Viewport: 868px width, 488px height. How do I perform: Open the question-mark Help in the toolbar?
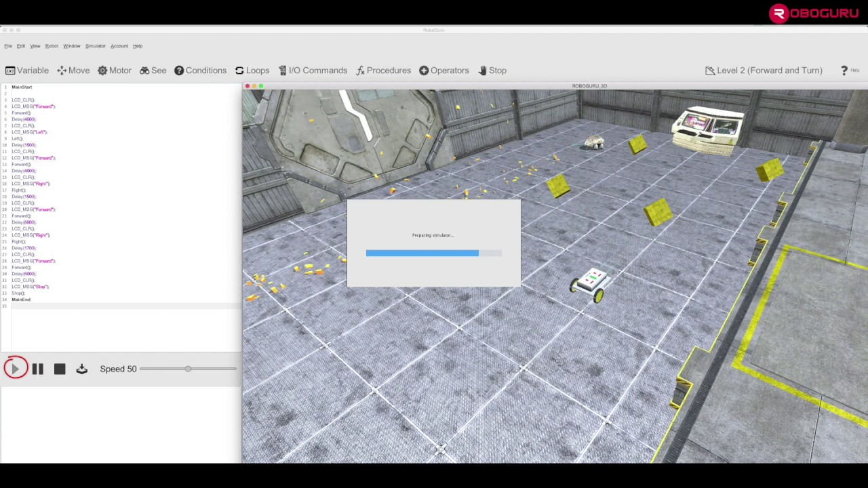[850, 70]
